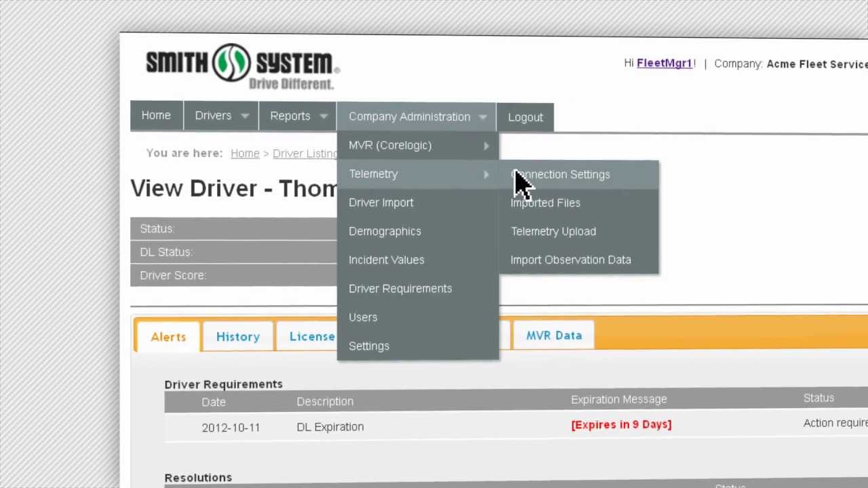Click the 2012-10-11 date cell
The width and height of the screenshot is (868, 488).
231,428
